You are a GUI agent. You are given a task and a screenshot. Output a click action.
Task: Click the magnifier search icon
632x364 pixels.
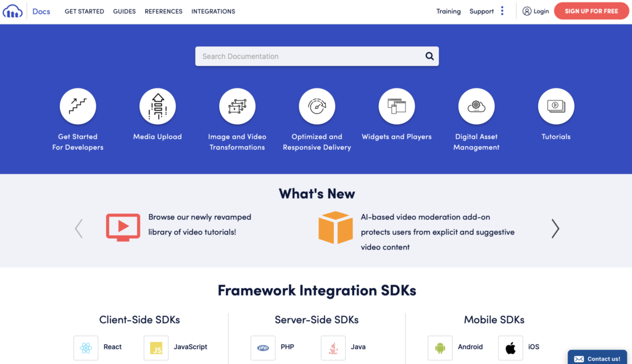pyautogui.click(x=430, y=56)
